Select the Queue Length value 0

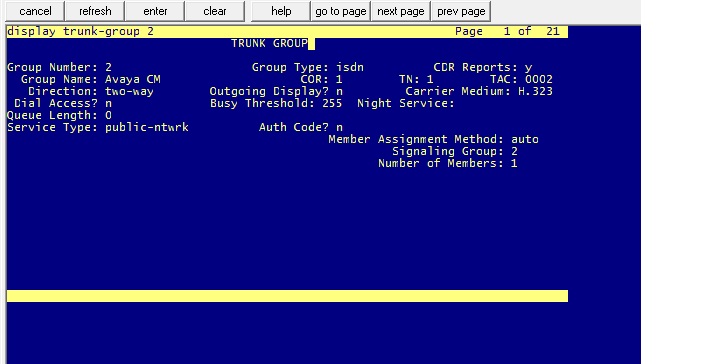(108, 115)
